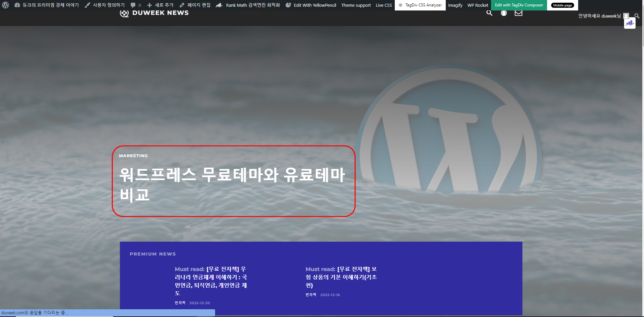Launch Edit With YellowPencil
This screenshot has width=644, height=317.
(311, 5)
